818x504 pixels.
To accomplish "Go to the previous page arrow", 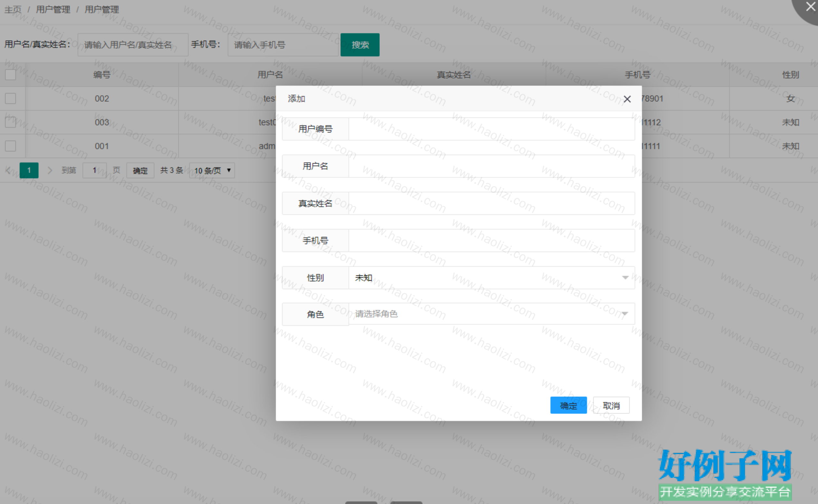I will (8, 170).
